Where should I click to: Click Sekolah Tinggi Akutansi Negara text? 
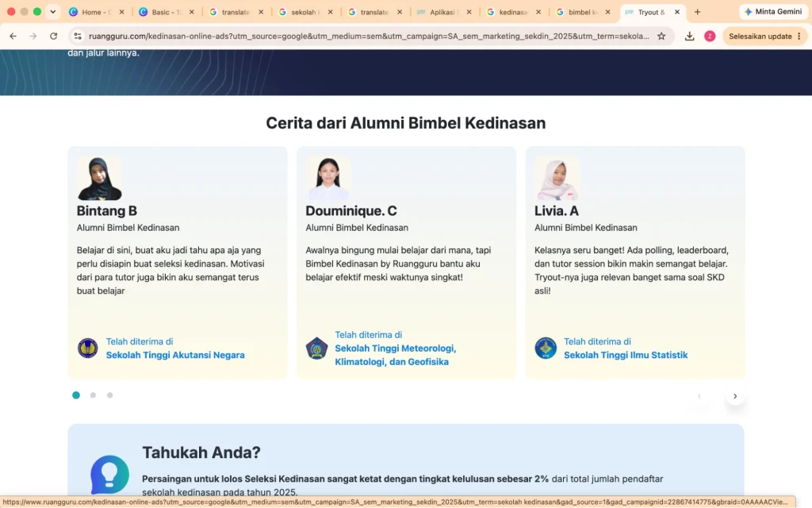pyautogui.click(x=175, y=355)
